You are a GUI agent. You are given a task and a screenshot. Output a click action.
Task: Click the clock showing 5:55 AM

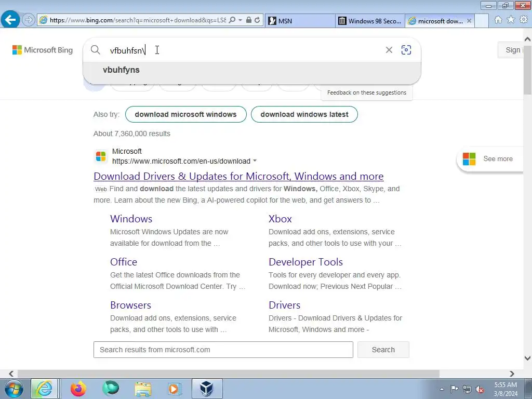click(x=506, y=389)
